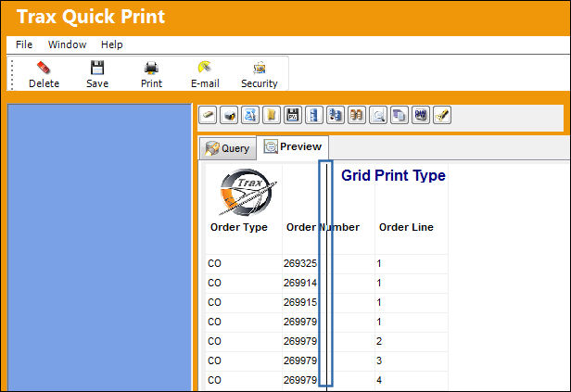This screenshot has width=571, height=392.
Task: Click the yellow paintbrush icon in the preview toolbar
Action: 442,116
